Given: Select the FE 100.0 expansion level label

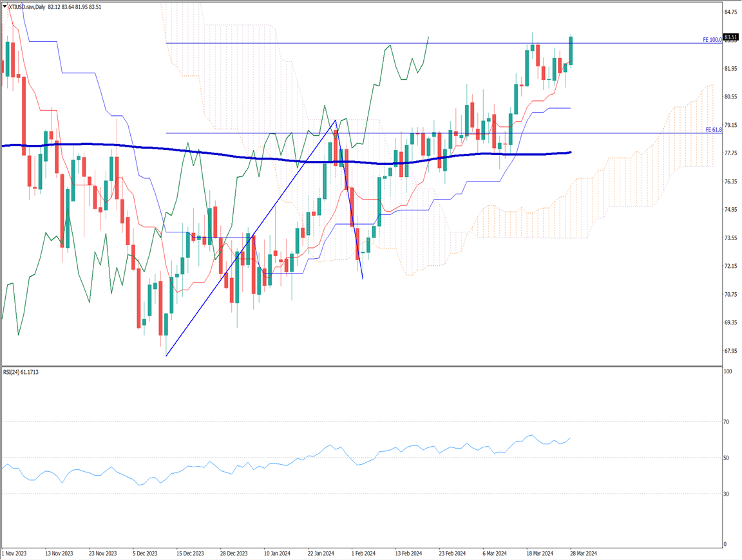Looking at the screenshot, I should click(x=710, y=40).
